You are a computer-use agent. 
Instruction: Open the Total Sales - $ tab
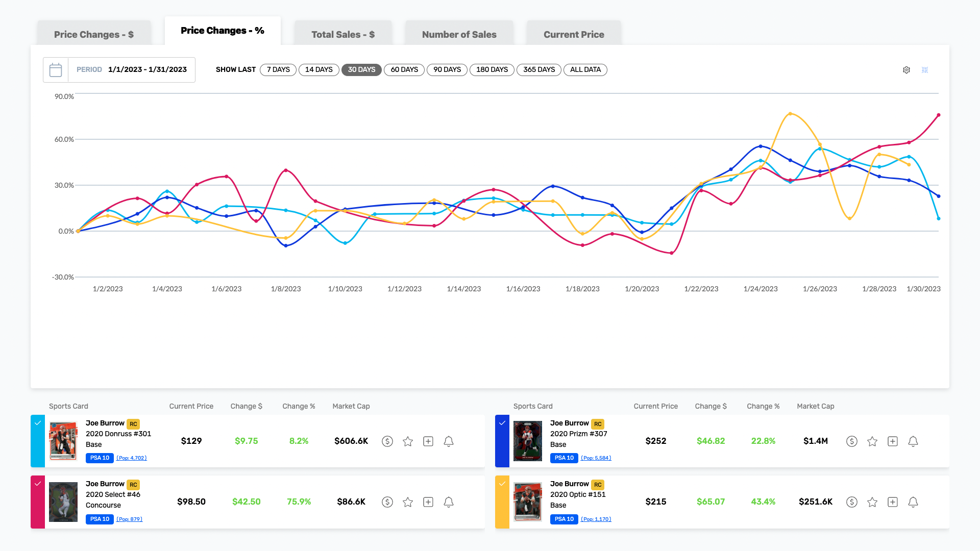pyautogui.click(x=343, y=34)
